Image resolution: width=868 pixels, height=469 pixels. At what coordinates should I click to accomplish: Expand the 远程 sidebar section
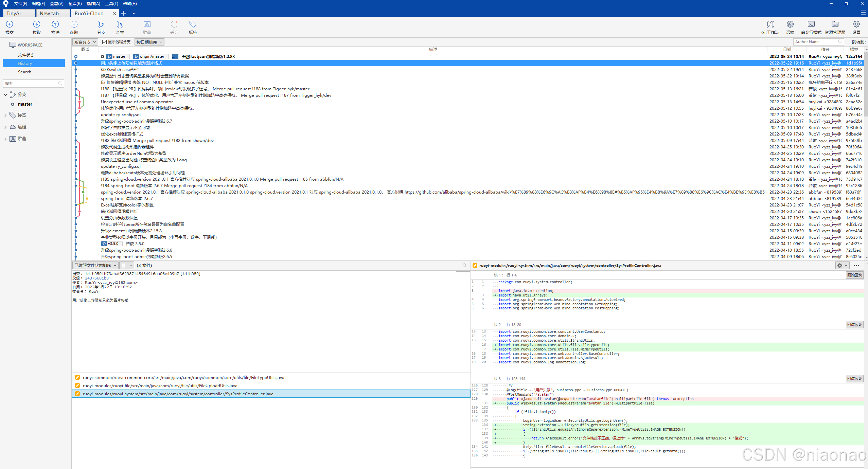click(5, 127)
